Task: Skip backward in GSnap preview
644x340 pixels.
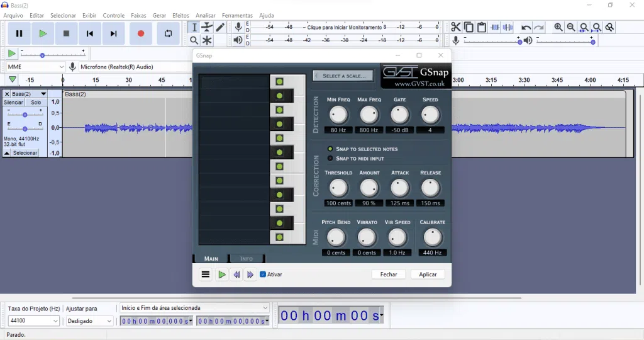Action: (236, 275)
